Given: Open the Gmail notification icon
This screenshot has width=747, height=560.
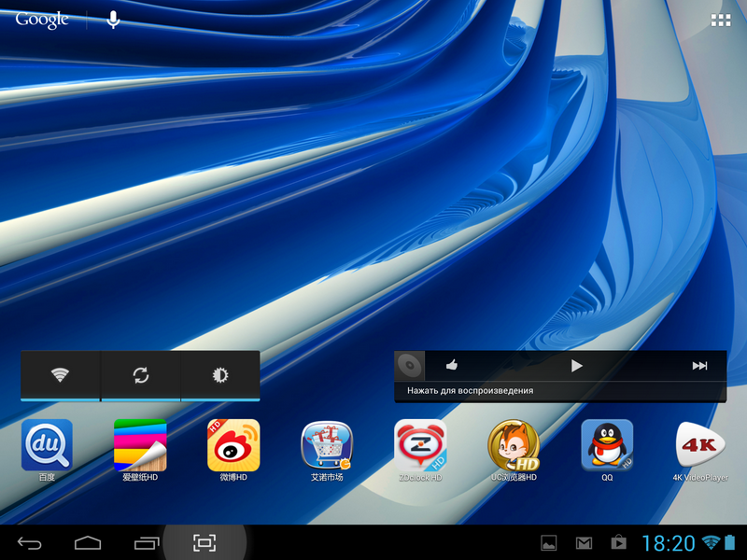Looking at the screenshot, I should pos(585,543).
